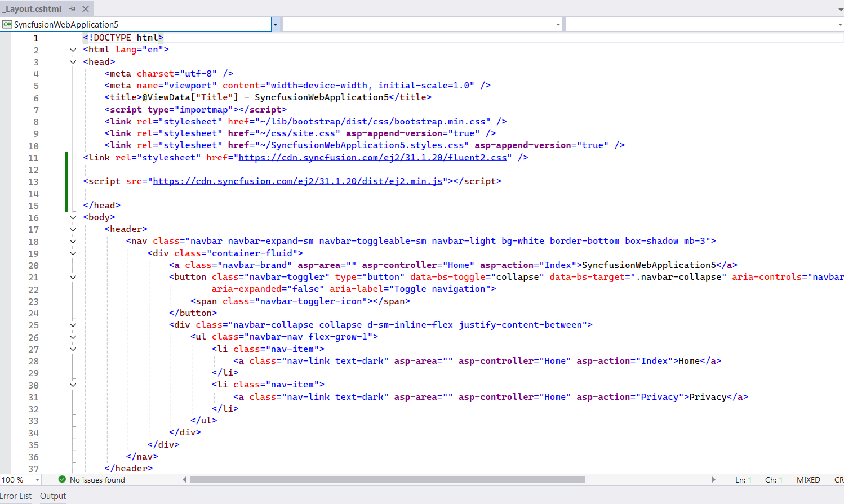Click the green change-tracking bar beside line 11
Screen dimensions: 844x504
click(66, 157)
